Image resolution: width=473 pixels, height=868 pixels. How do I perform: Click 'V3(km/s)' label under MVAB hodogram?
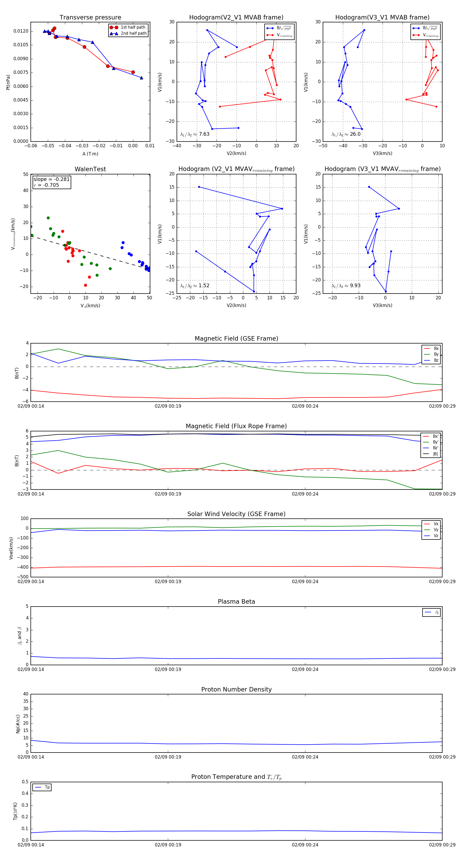coord(382,153)
